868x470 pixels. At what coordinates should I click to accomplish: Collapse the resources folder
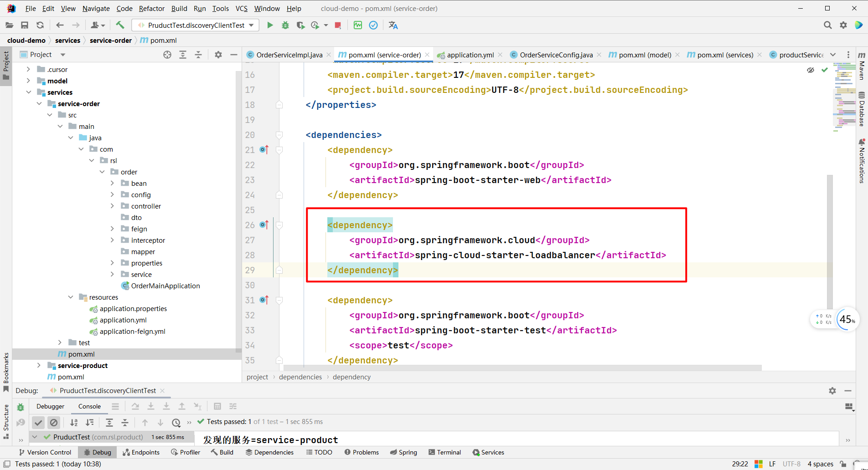[x=70, y=297]
